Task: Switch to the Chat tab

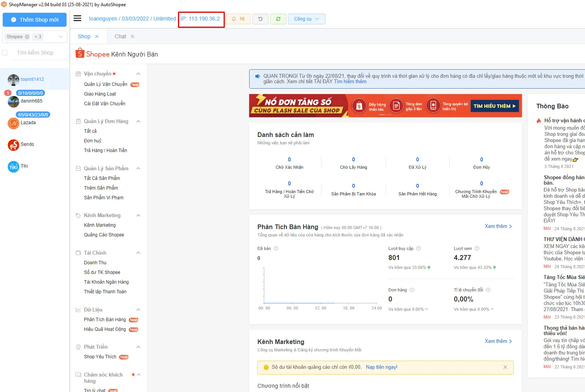Action: point(120,36)
